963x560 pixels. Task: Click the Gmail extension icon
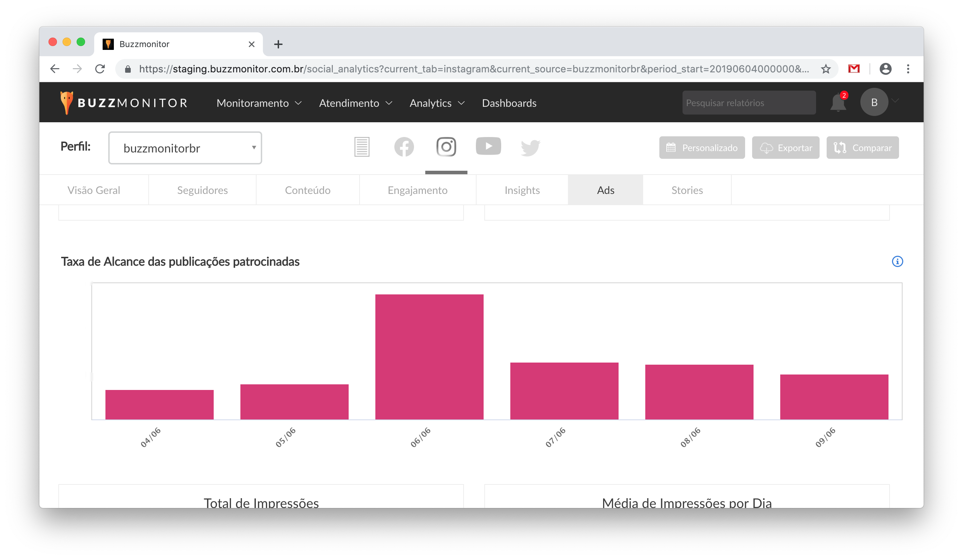click(x=854, y=69)
